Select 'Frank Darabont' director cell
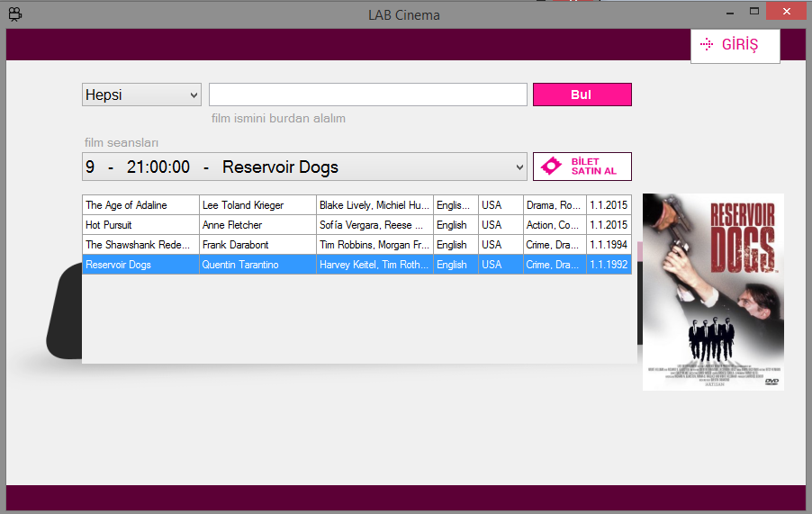 pos(257,245)
